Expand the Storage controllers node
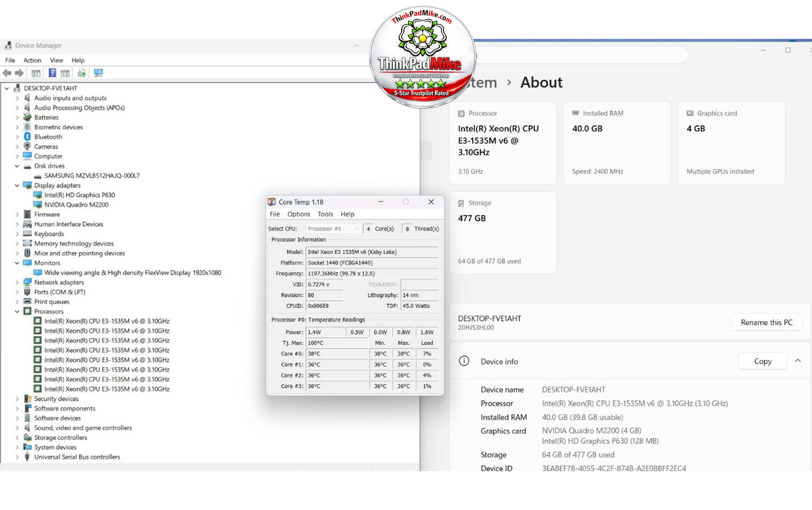The height and width of the screenshot is (510, 812). coord(17,438)
